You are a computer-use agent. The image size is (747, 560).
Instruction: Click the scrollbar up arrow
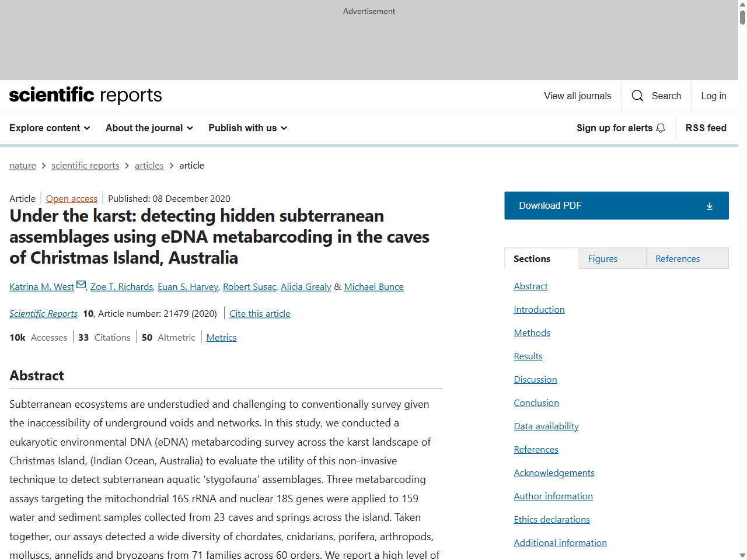[742, 4]
